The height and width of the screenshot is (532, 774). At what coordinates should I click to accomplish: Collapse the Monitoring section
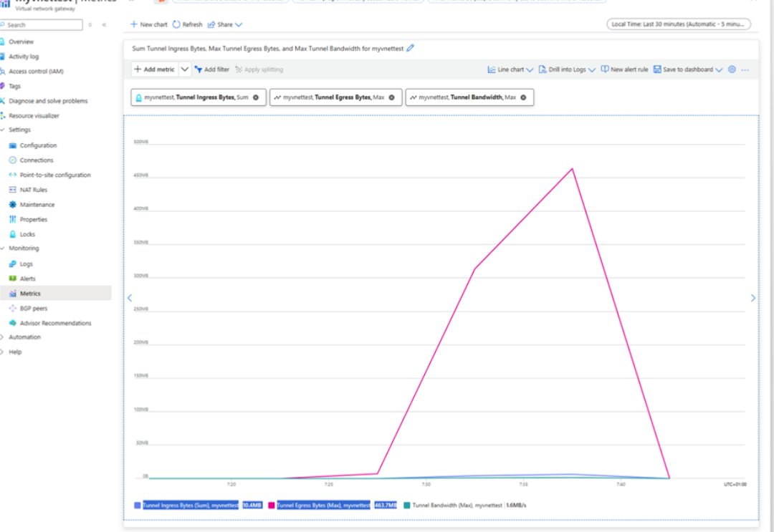pyautogui.click(x=2, y=248)
